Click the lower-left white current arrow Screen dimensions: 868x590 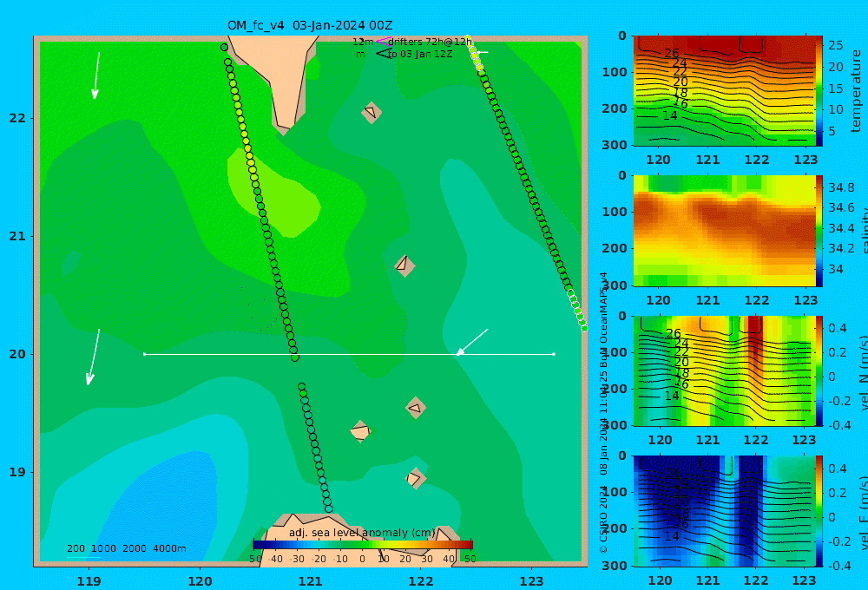click(x=93, y=357)
